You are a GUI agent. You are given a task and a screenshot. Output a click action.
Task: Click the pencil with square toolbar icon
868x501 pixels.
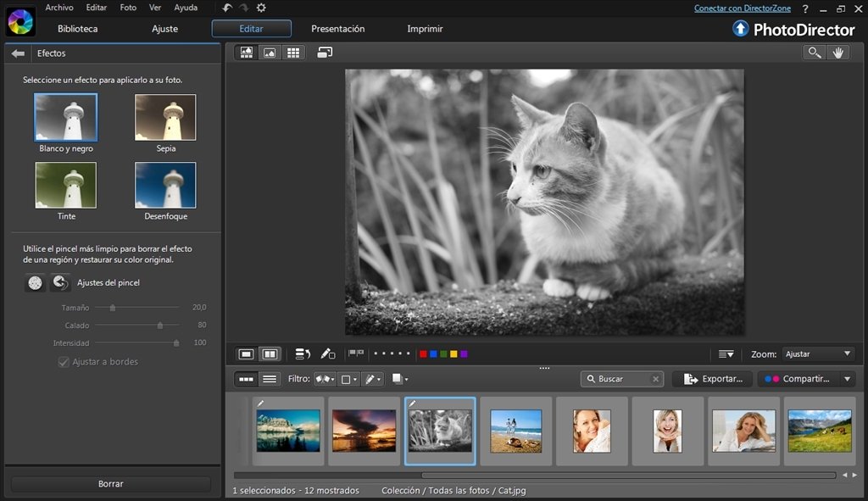(328, 353)
